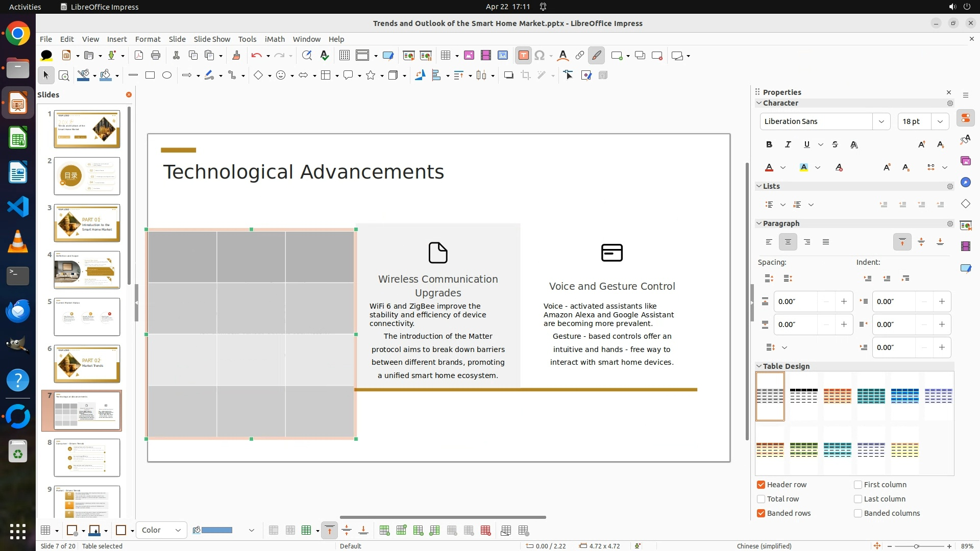
Task: Click the Italic formatting icon
Action: coord(788,145)
